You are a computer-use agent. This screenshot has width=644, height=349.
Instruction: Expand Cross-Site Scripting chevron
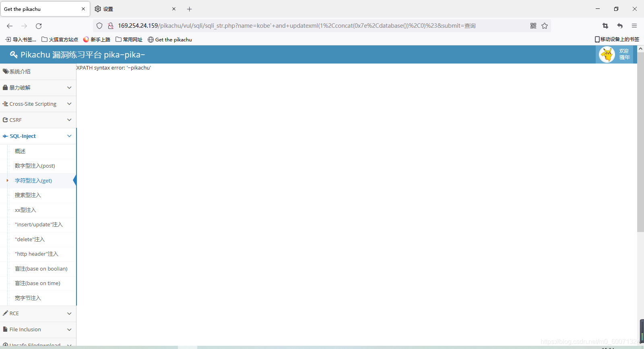(x=69, y=104)
